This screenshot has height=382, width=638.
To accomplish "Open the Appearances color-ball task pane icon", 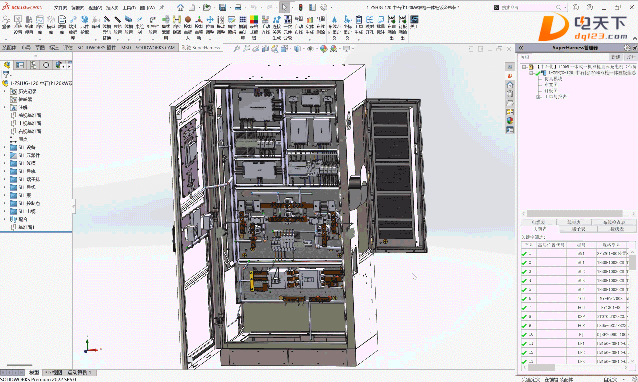I will coord(510,120).
